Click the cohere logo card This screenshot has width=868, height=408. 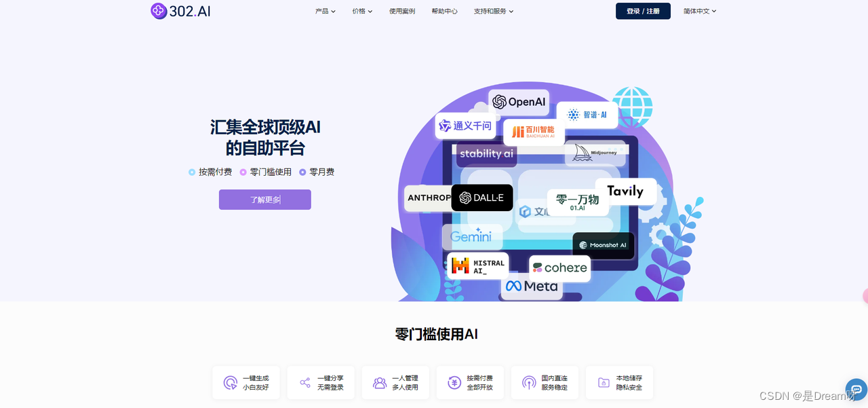[x=560, y=268]
